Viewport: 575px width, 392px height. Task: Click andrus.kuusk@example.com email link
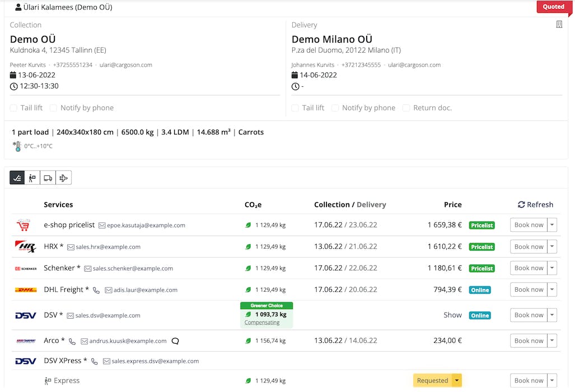128,341
